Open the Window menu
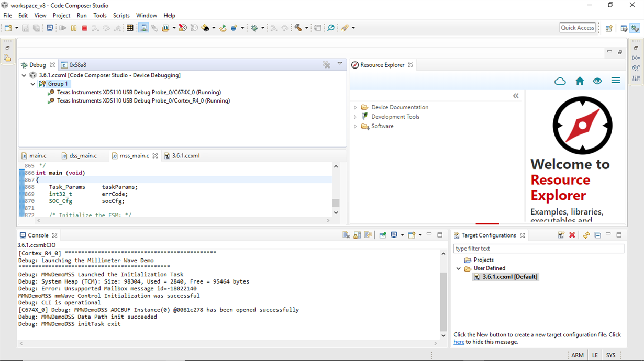This screenshot has width=644, height=361. [x=147, y=16]
